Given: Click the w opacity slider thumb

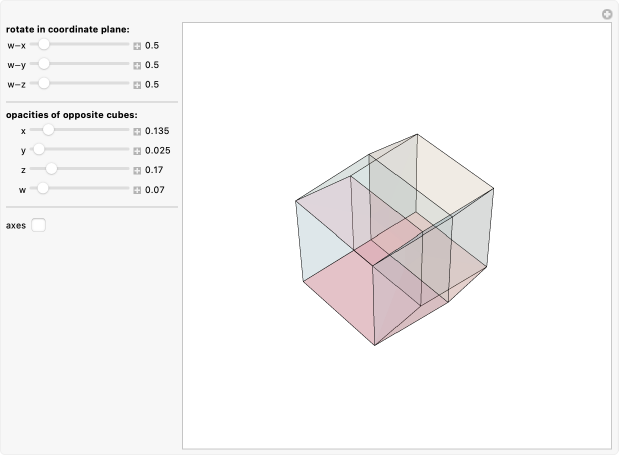Looking at the screenshot, I should click(43, 189).
